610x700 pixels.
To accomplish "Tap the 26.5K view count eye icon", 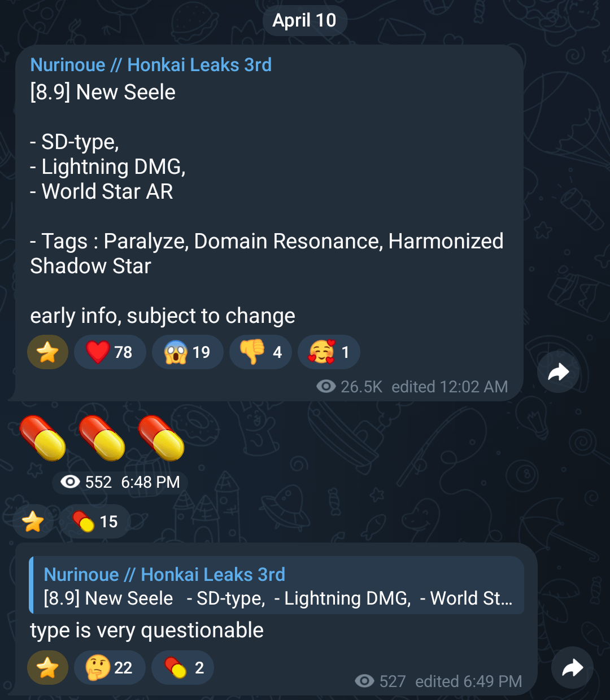I will coord(326,386).
